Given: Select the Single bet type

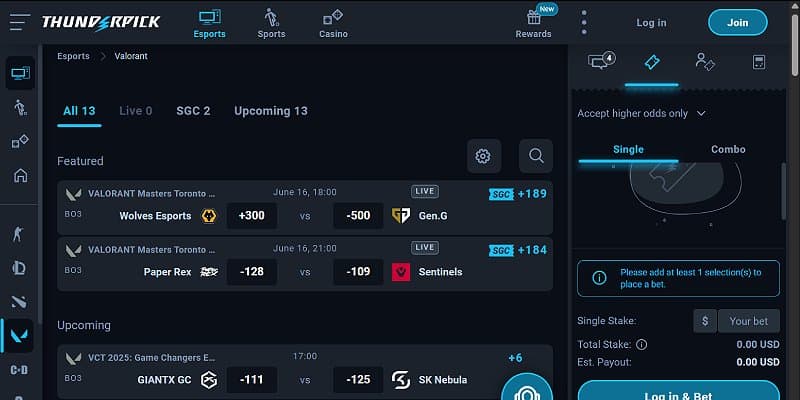Looking at the screenshot, I should 628,149.
